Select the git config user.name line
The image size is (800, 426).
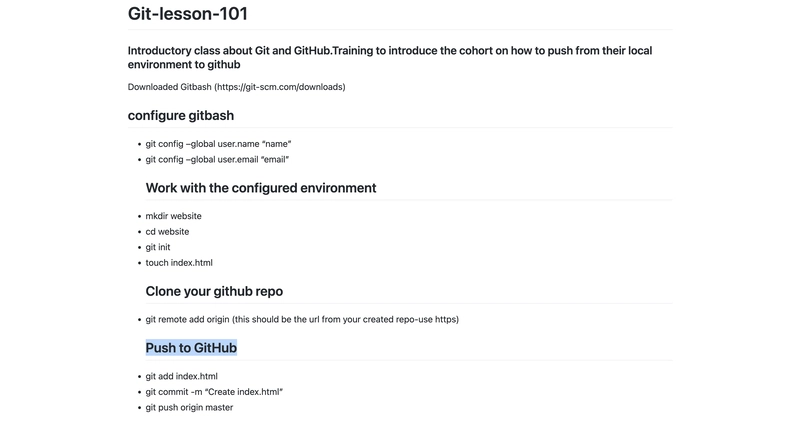point(218,144)
